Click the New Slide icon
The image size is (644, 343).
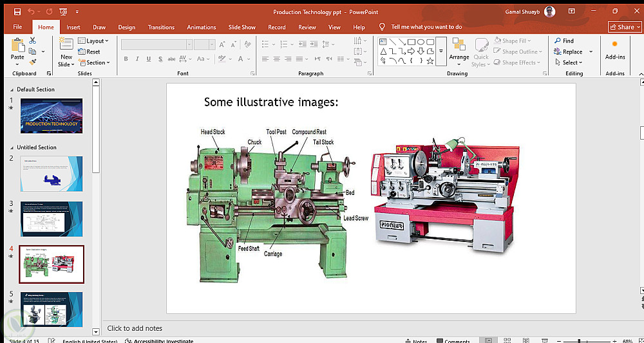[66, 44]
